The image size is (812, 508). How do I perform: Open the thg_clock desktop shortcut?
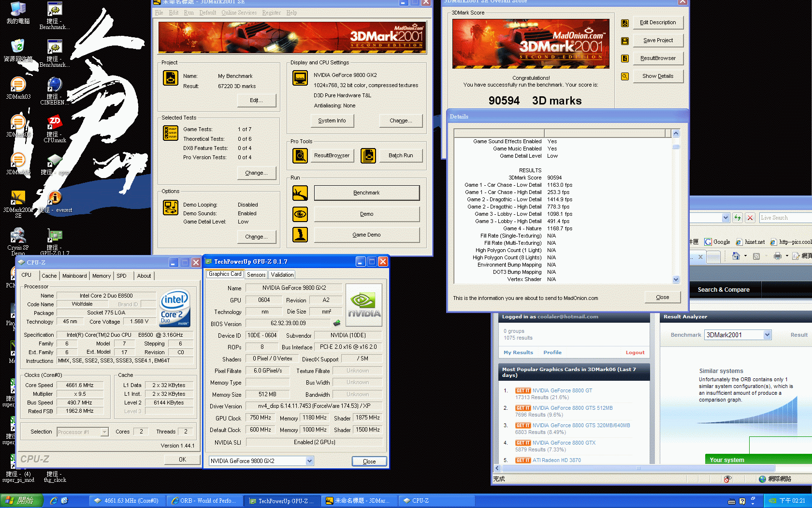55,477
